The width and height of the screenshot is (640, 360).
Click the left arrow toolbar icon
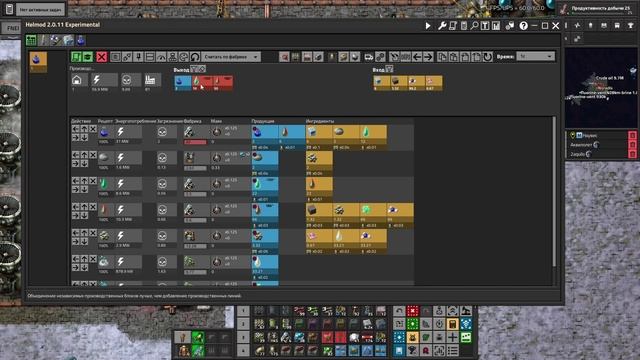coord(417,57)
